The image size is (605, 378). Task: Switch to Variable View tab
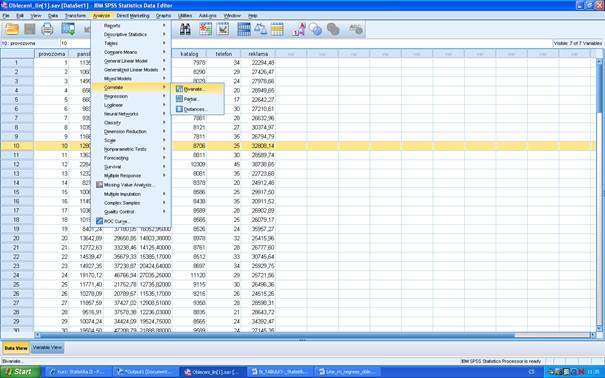47,348
